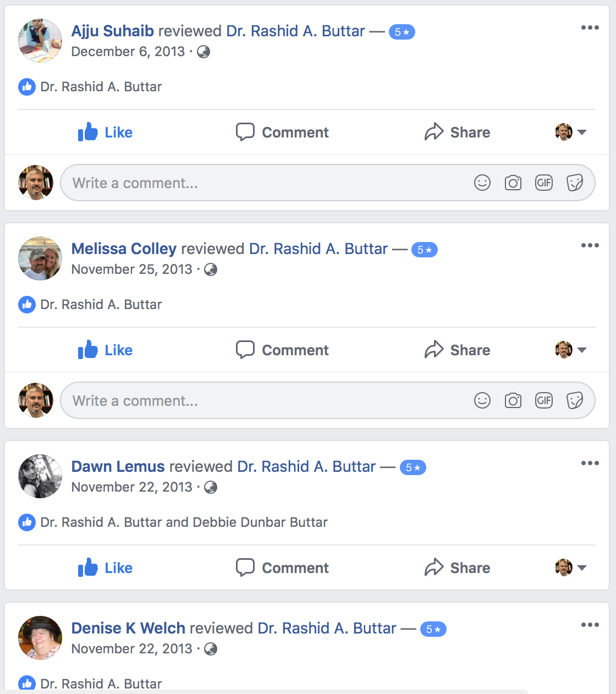
Task: Open Melissa Colley's profile picture thumbnail
Action: click(40, 258)
